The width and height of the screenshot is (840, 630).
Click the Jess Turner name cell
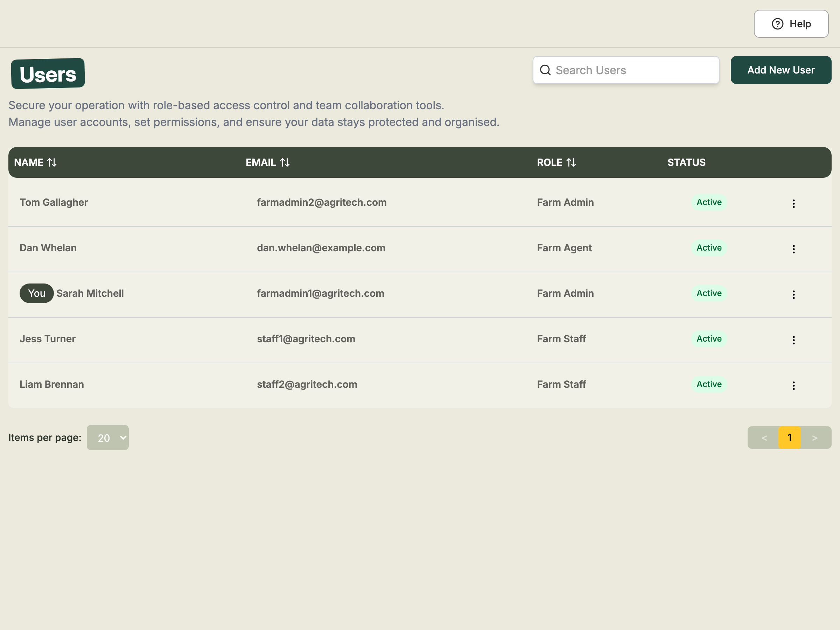coord(48,339)
